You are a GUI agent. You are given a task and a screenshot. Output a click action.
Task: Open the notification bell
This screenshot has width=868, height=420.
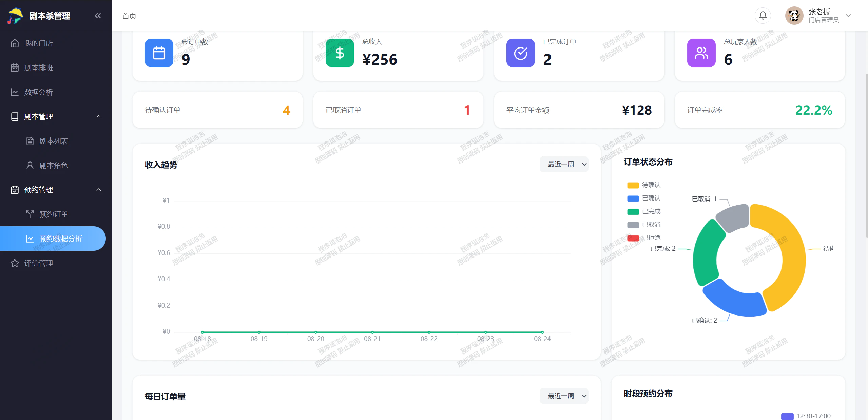763,16
